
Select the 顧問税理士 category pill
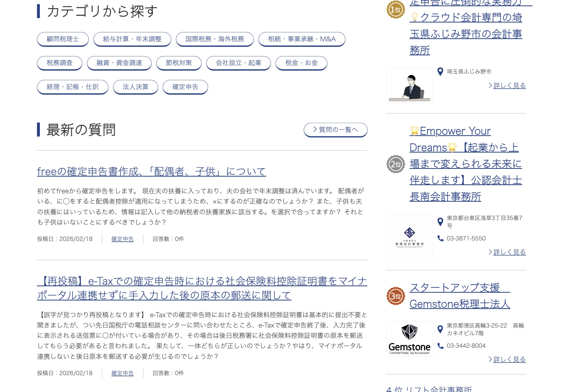63,39
